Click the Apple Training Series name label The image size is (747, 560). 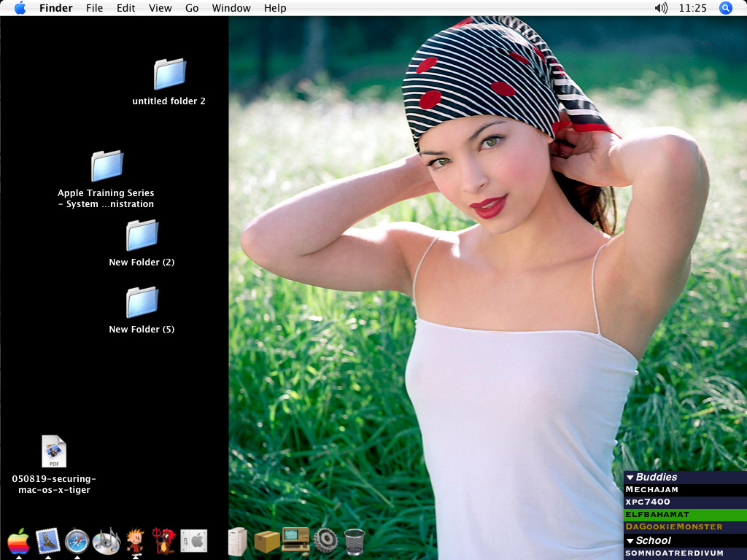tap(106, 198)
